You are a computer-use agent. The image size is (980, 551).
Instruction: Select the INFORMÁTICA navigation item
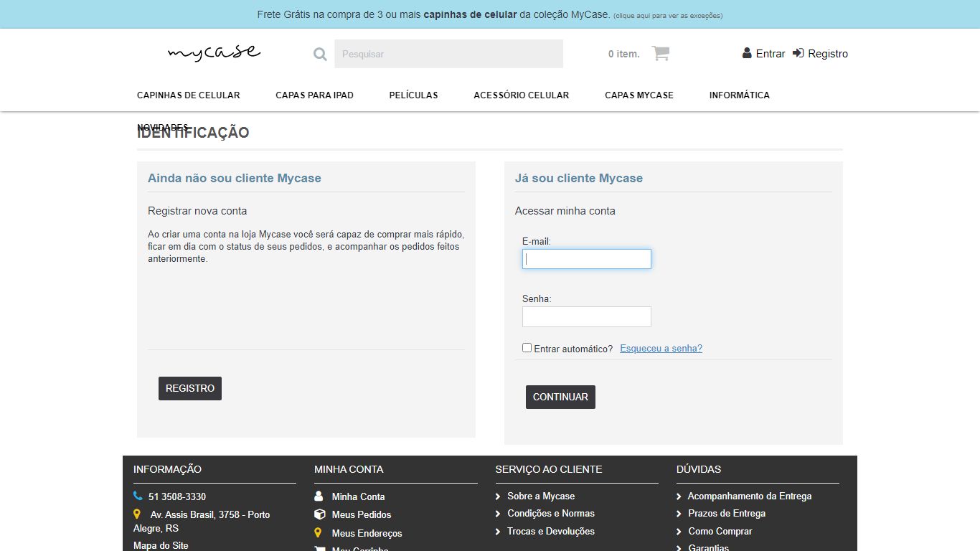739,95
